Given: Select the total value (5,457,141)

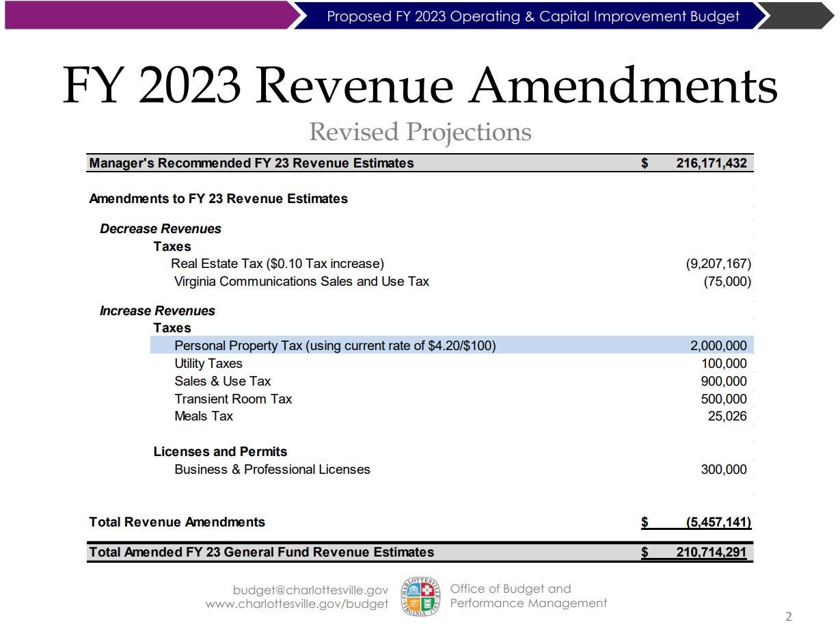Looking at the screenshot, I should coord(718,523).
